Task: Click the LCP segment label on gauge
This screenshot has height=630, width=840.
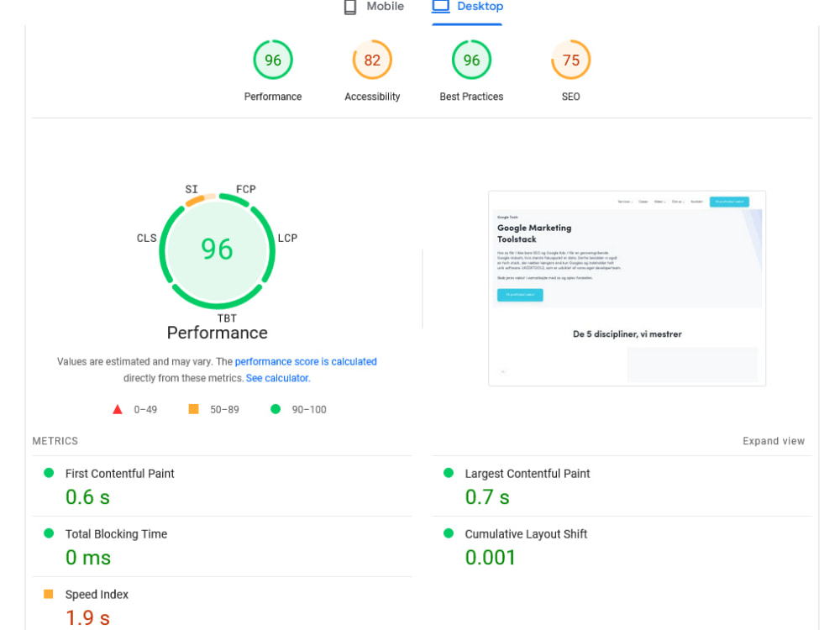Action: pos(287,238)
